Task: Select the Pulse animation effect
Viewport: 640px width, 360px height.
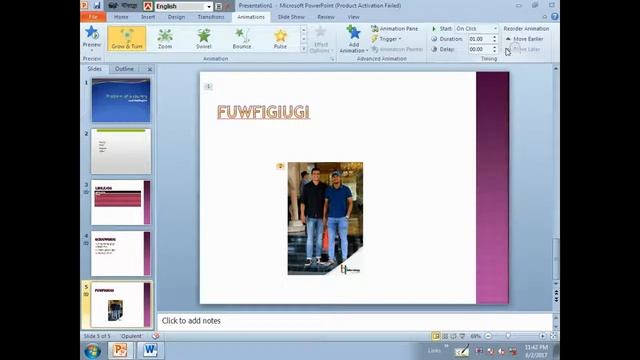Action: 280,38
